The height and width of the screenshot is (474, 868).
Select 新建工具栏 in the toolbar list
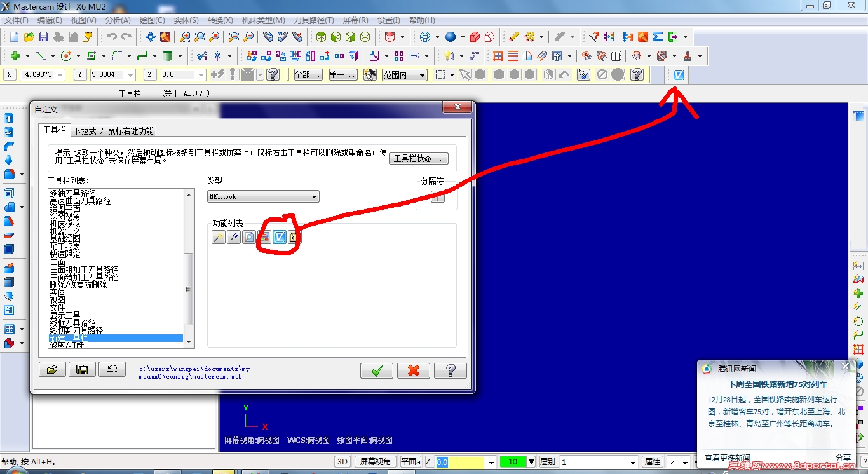tap(116, 338)
